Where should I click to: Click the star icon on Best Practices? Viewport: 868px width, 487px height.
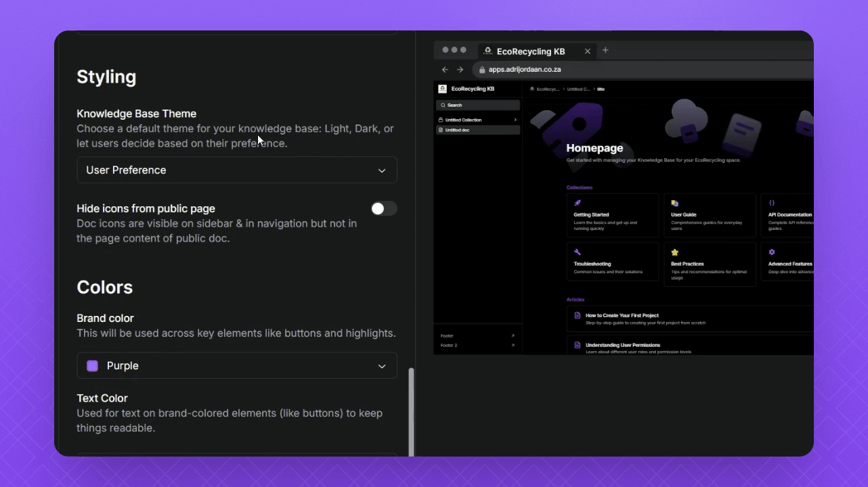675,252
